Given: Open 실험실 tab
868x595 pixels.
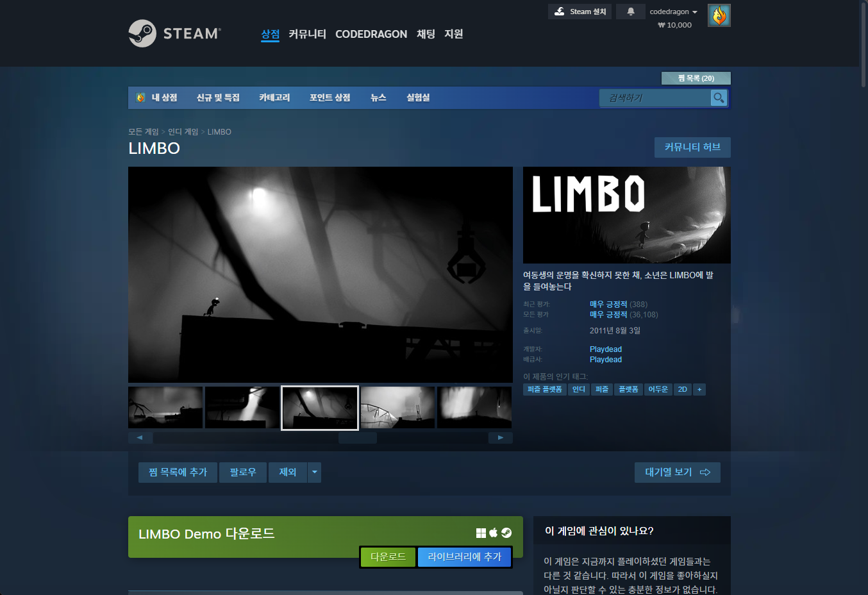Looking at the screenshot, I should click(418, 97).
